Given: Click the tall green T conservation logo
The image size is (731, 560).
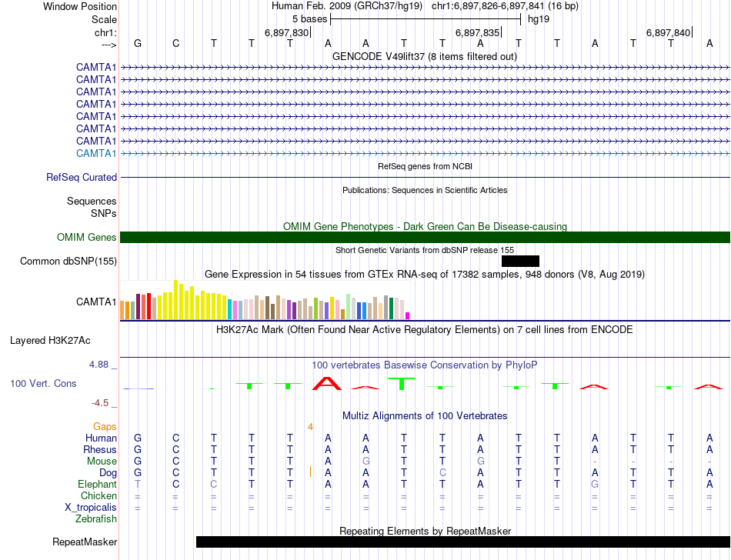Looking at the screenshot, I should (x=402, y=384).
